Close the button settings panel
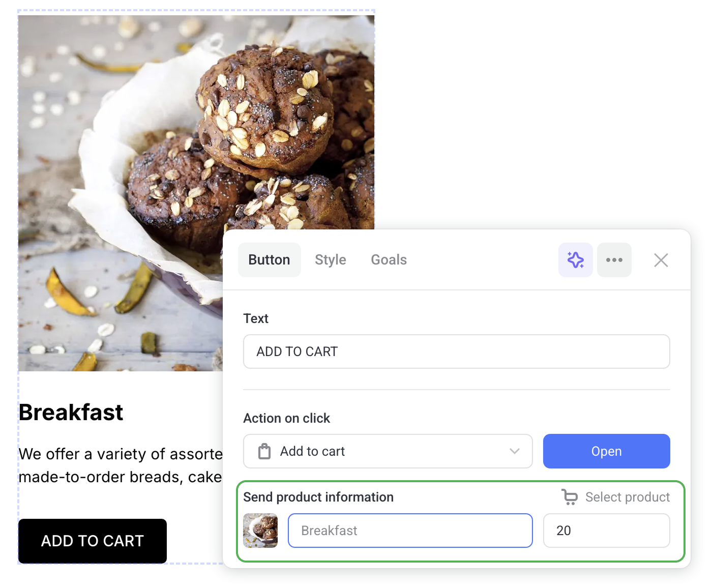Viewport: 713px width, 588px height. [661, 260]
